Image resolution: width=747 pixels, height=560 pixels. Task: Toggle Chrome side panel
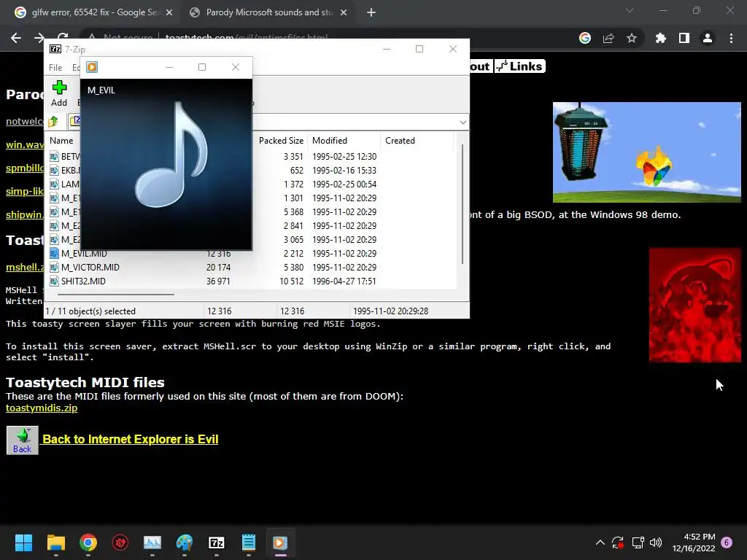684,38
